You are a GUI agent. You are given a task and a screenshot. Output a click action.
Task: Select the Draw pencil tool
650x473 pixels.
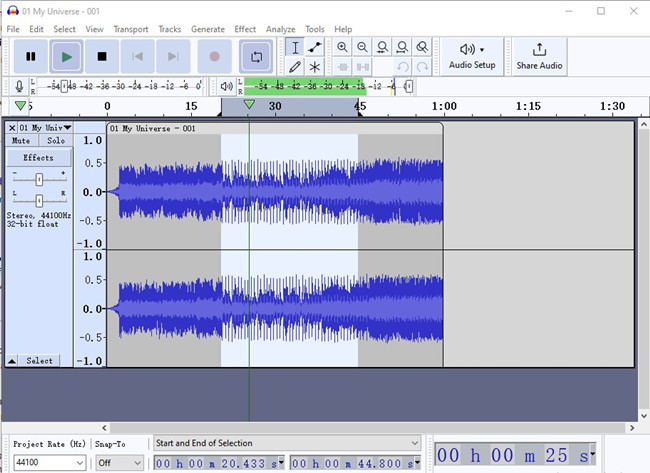click(x=295, y=66)
